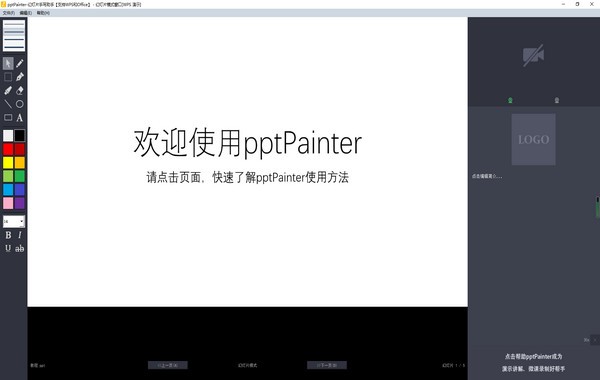Click the LOGO placeholder image
Screen dimensions: 600x380
(x=533, y=139)
